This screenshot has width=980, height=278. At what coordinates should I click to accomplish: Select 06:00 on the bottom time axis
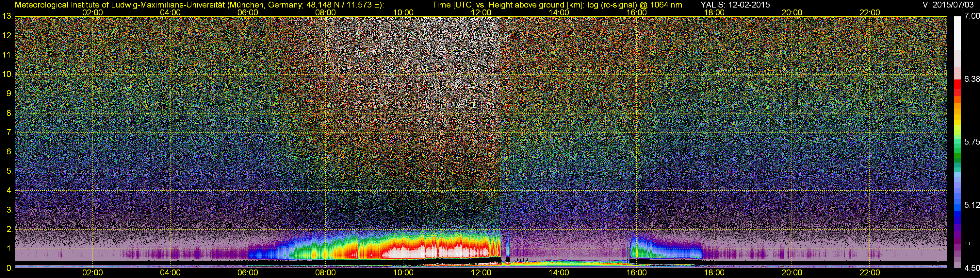pos(248,273)
